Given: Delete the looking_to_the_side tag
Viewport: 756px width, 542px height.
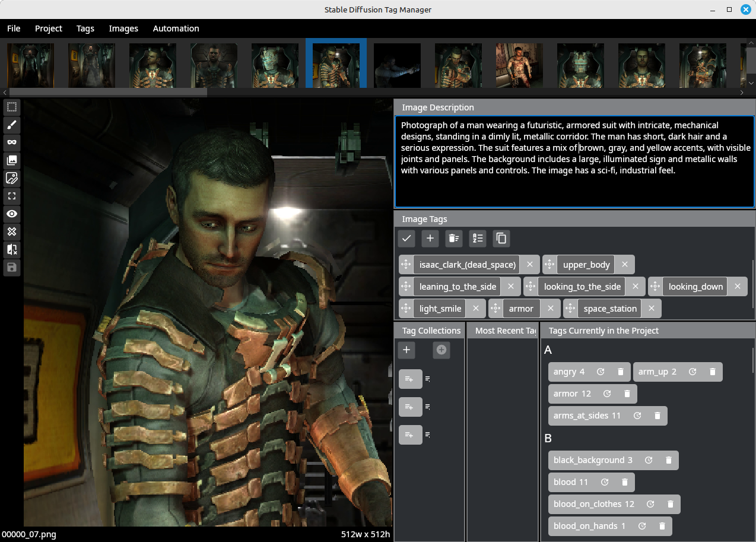Looking at the screenshot, I should [636, 287].
